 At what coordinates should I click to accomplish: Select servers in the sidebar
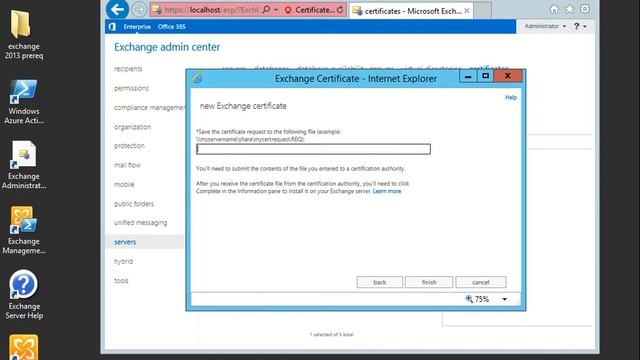pos(145,242)
